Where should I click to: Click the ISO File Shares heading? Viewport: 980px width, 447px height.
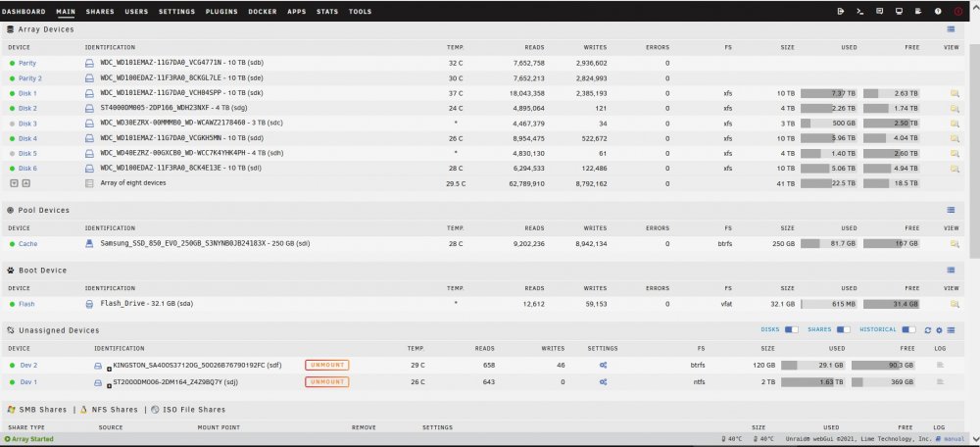[x=194, y=410]
